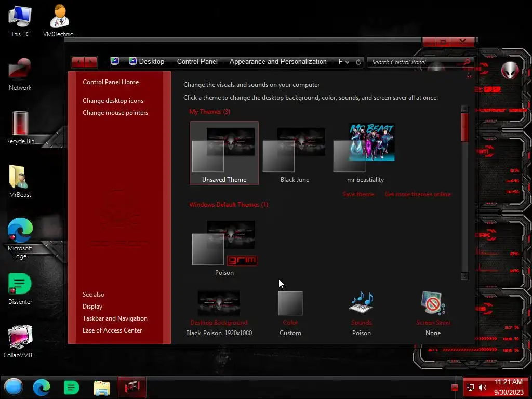
Task: Open the Display link
Action: [x=92, y=307]
